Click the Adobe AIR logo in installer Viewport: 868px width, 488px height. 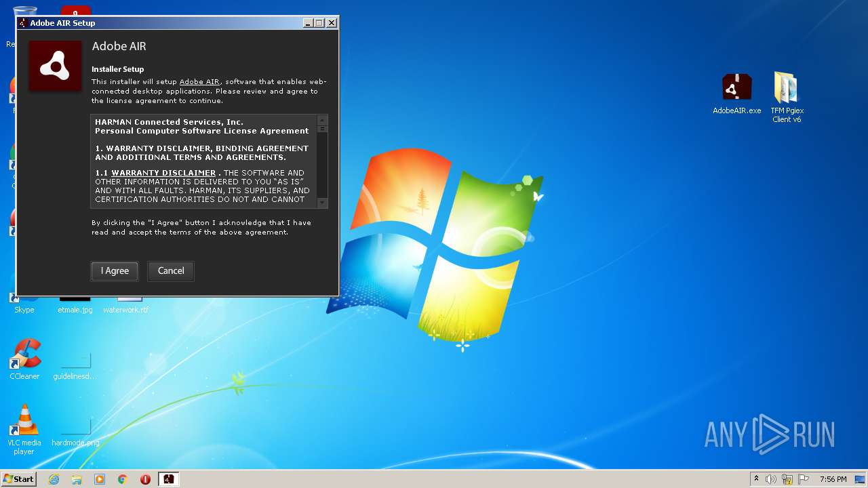coord(55,66)
